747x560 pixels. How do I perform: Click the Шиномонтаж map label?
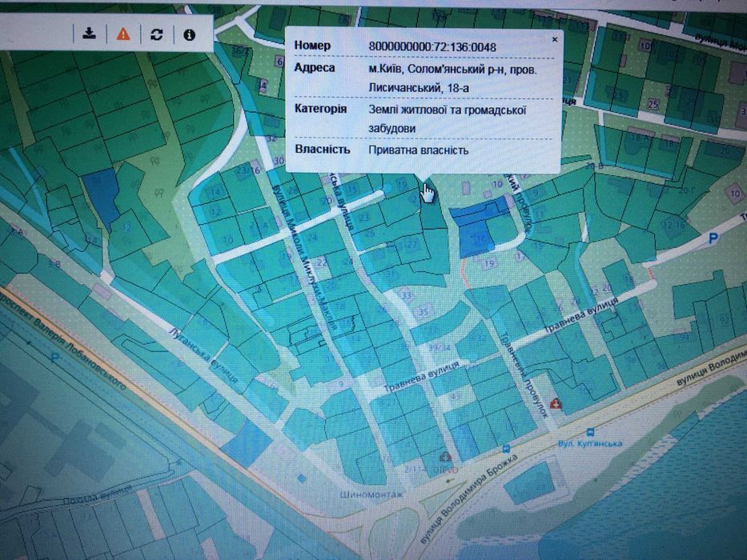[x=371, y=494]
